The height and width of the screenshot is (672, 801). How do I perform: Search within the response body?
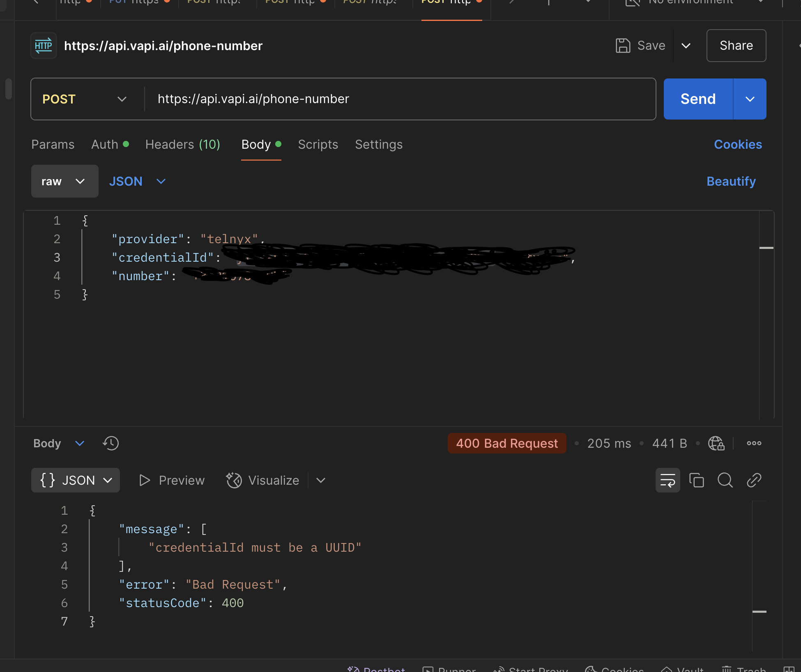pyautogui.click(x=725, y=480)
